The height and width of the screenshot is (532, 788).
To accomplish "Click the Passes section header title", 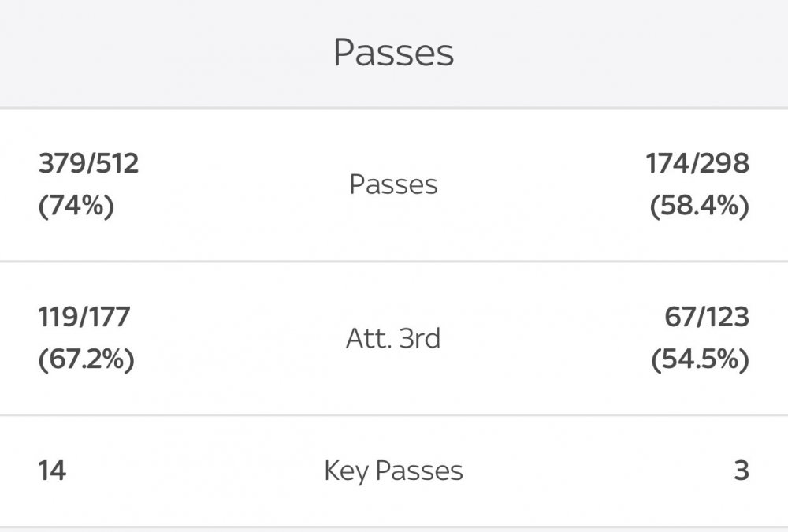I will (x=393, y=53).
